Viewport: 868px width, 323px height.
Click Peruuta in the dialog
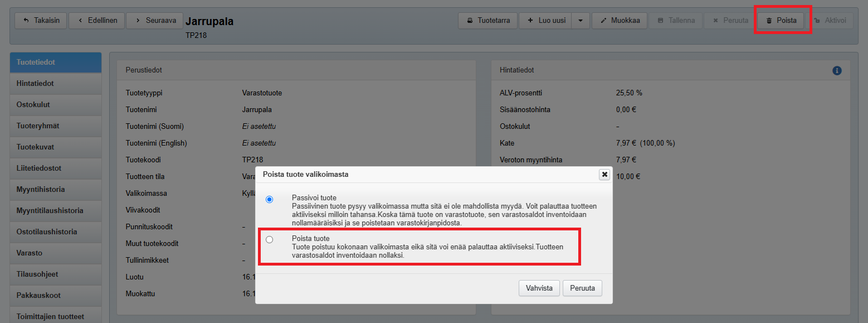tap(582, 288)
